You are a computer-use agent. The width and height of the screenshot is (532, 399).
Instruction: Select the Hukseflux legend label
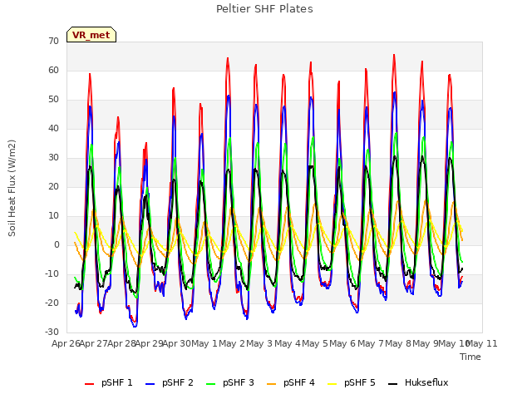tap(426, 382)
